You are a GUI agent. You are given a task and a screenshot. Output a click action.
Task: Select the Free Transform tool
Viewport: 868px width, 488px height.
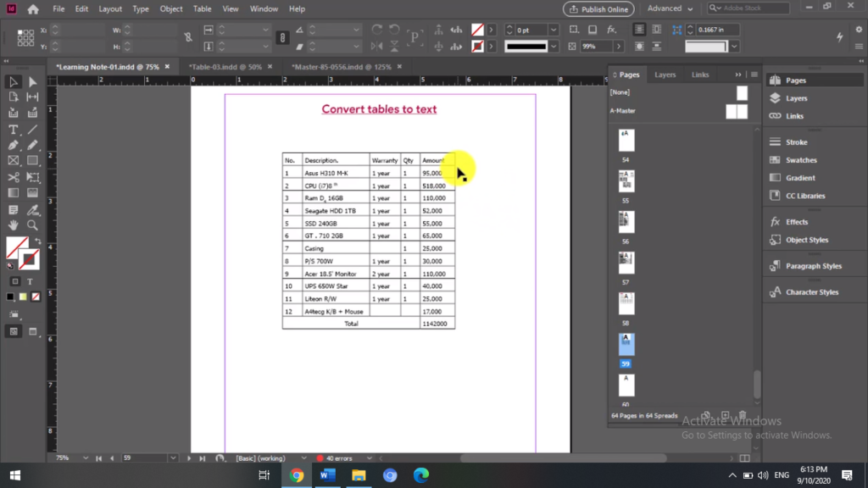[33, 177]
